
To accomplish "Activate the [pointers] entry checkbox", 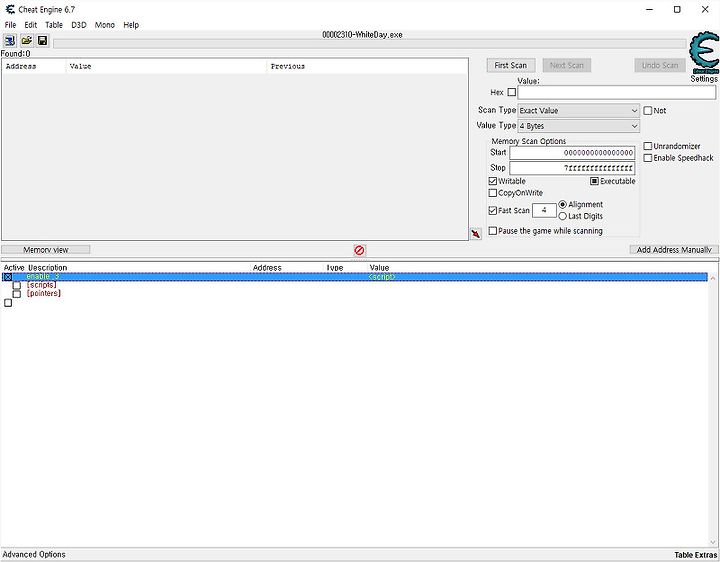I will pos(17,294).
